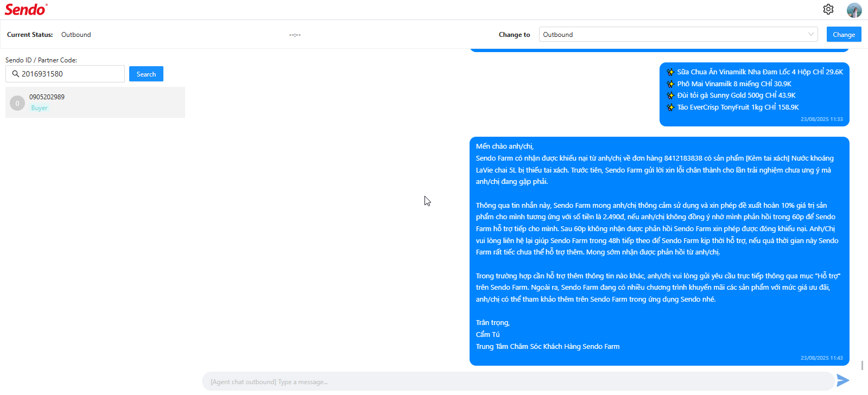Click the Trân trọng line in message
Screen dimensions: 868x395
(x=493, y=323)
